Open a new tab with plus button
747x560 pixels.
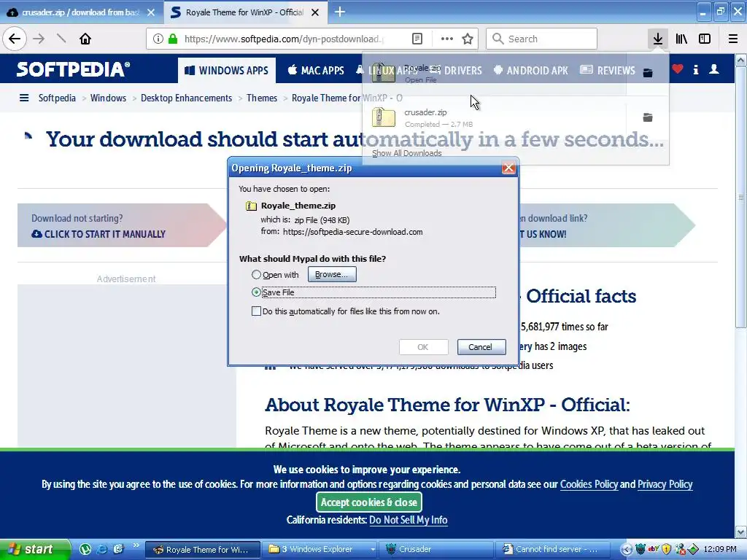point(340,12)
